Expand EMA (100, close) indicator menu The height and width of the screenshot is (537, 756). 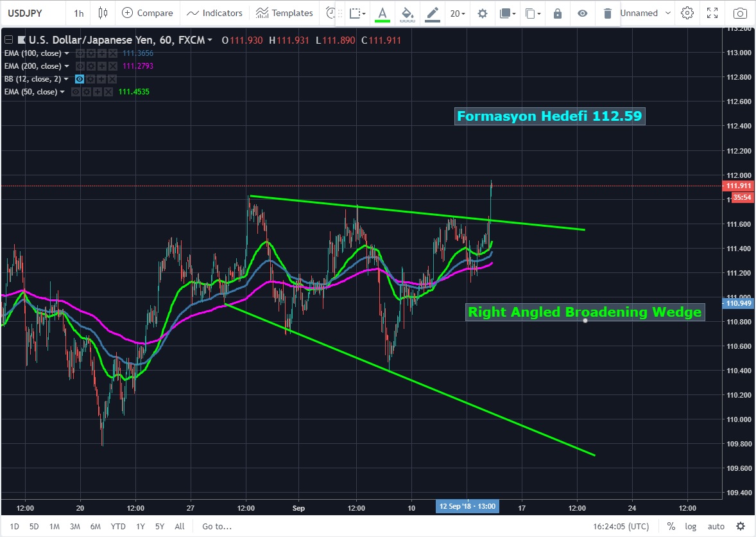[x=67, y=53]
